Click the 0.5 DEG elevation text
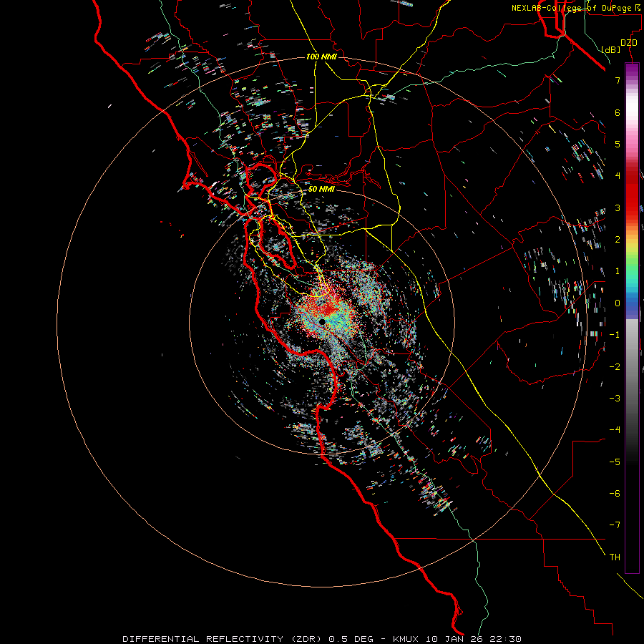This screenshot has height=644, width=644. point(351,639)
